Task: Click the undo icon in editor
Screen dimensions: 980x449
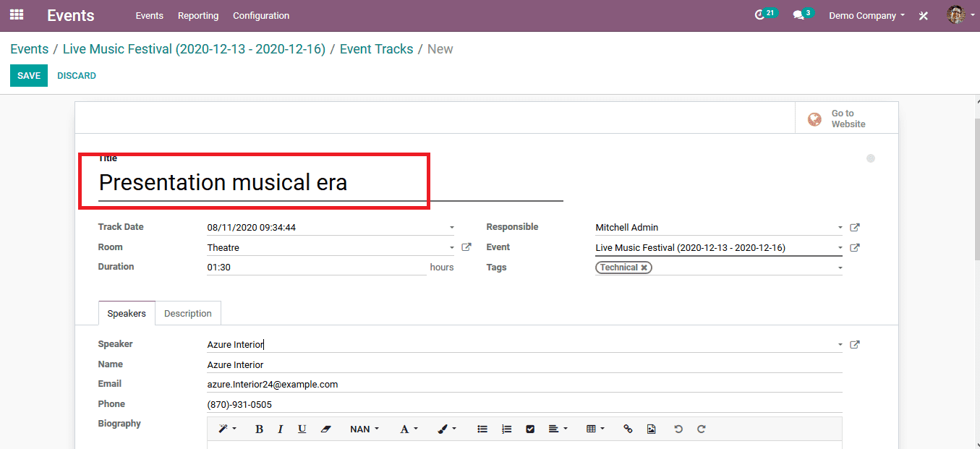Action: pos(678,429)
